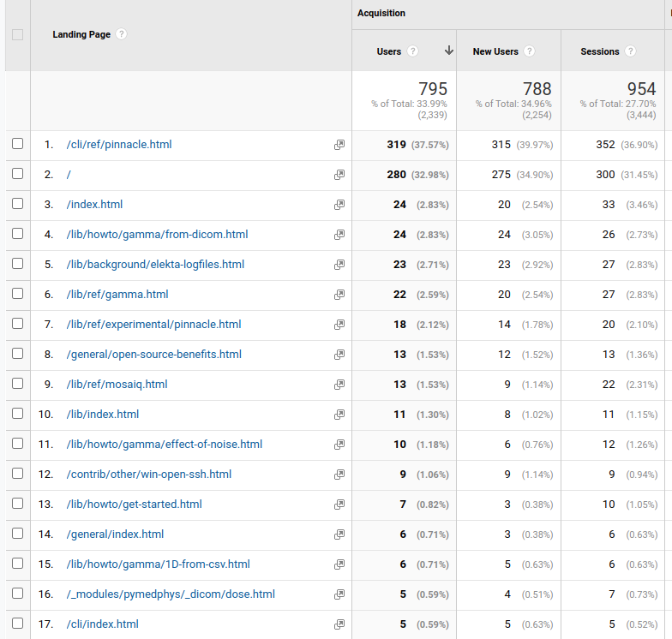
Task: Click the Acquisition group header
Action: click(x=381, y=14)
